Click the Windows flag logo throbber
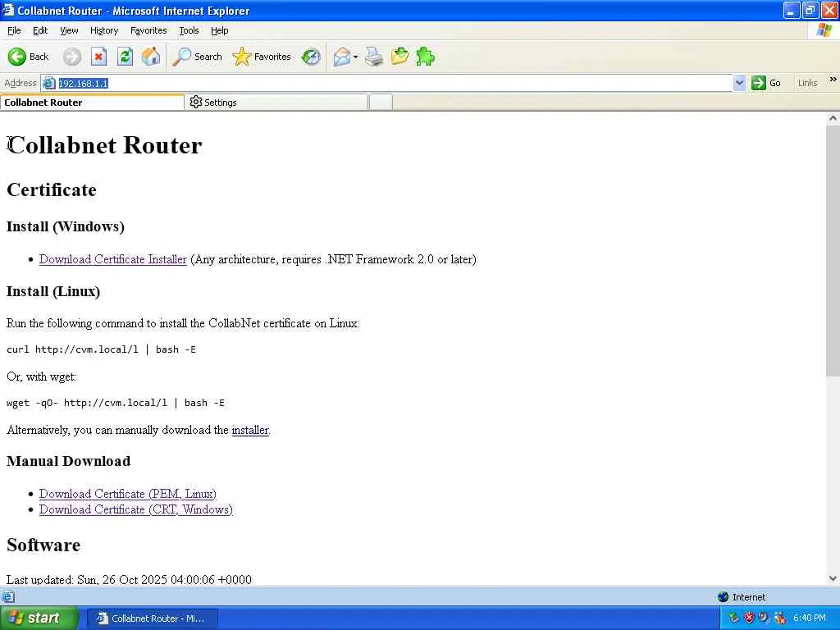This screenshot has width=840, height=630. 824,30
